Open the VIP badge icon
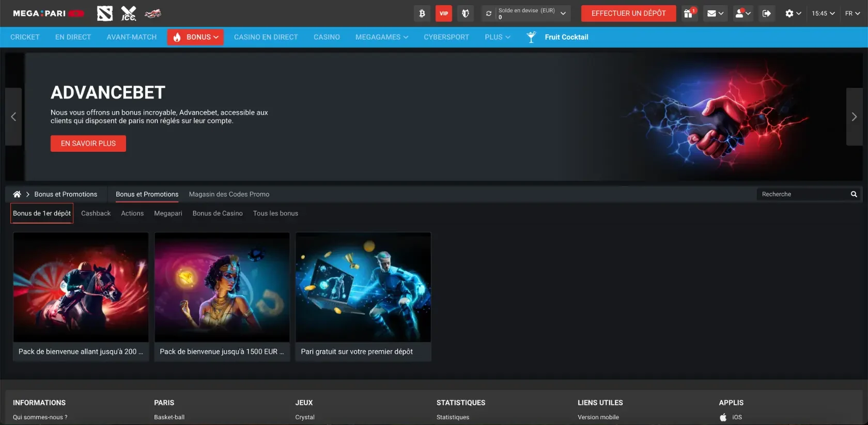This screenshot has width=868, height=425. coord(444,13)
